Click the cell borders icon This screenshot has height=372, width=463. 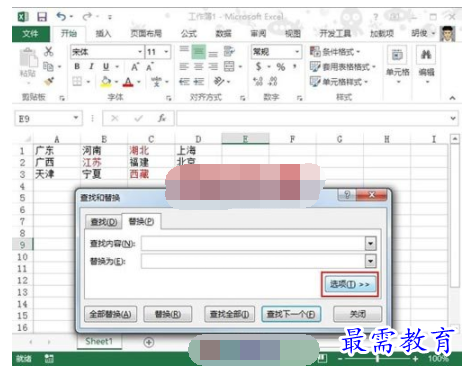coord(77,81)
